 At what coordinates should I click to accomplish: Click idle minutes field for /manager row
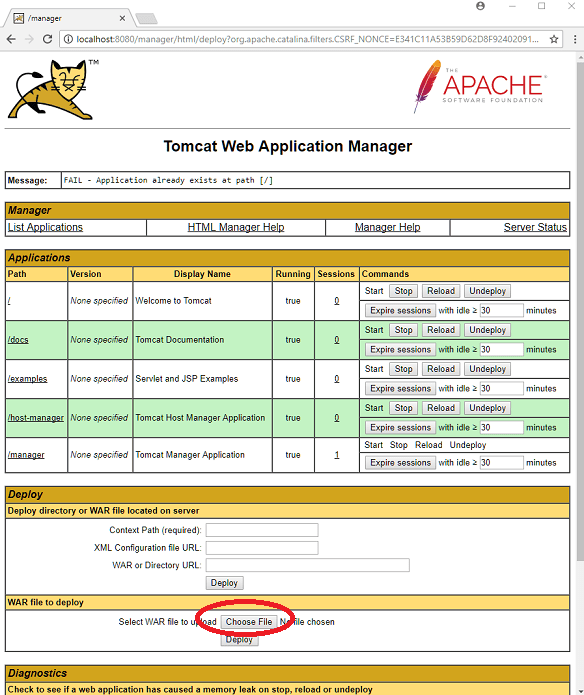pos(502,462)
